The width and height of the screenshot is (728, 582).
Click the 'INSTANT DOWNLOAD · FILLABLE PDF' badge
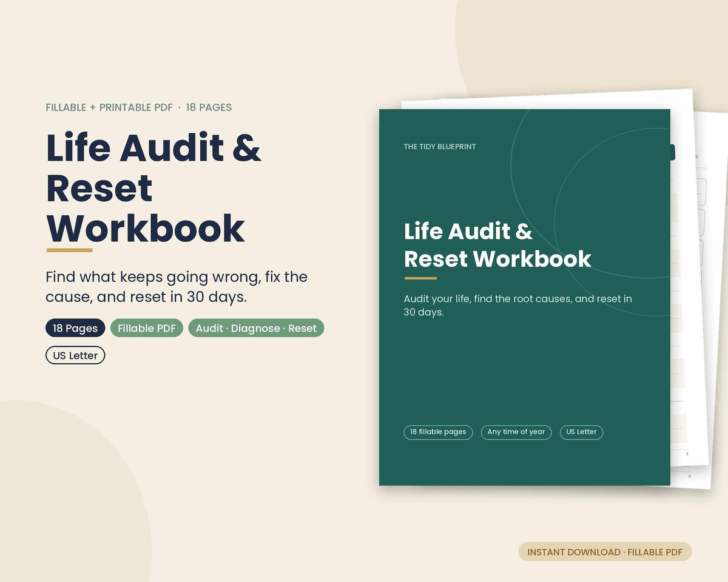tap(605, 552)
